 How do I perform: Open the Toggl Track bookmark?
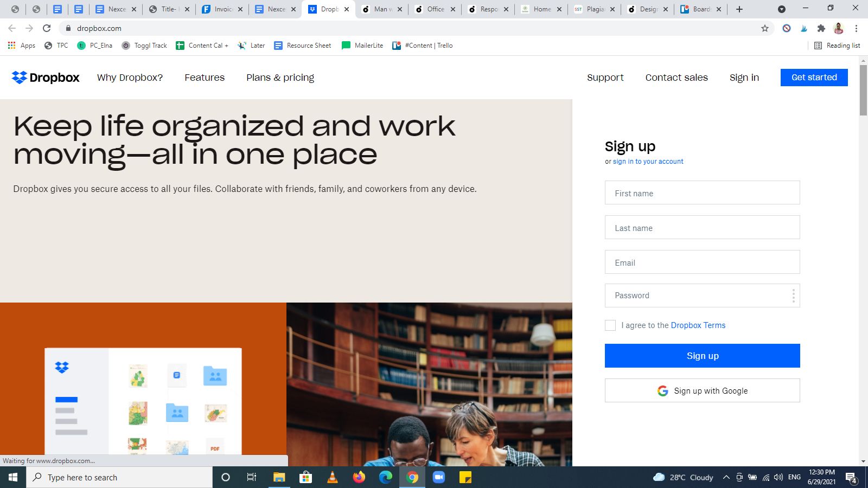click(144, 46)
